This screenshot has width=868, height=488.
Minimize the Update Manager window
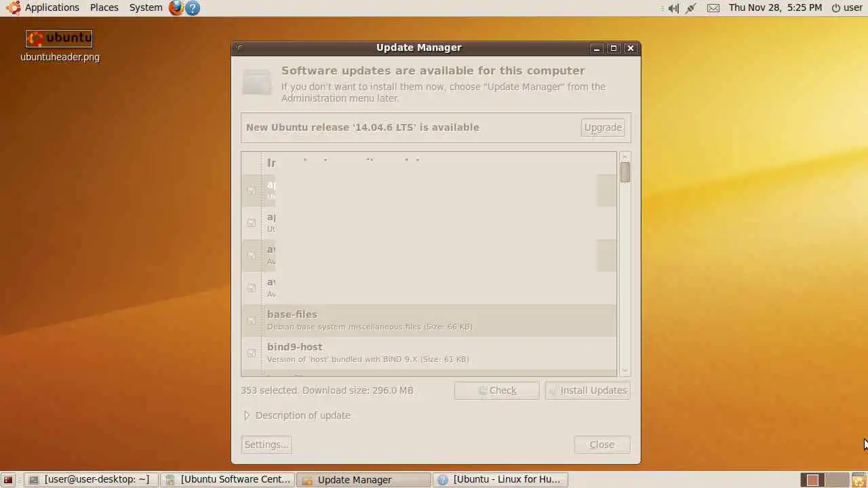597,48
